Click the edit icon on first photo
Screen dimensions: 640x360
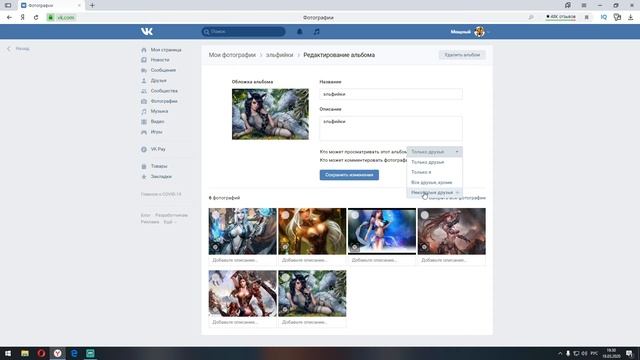pos(216,247)
